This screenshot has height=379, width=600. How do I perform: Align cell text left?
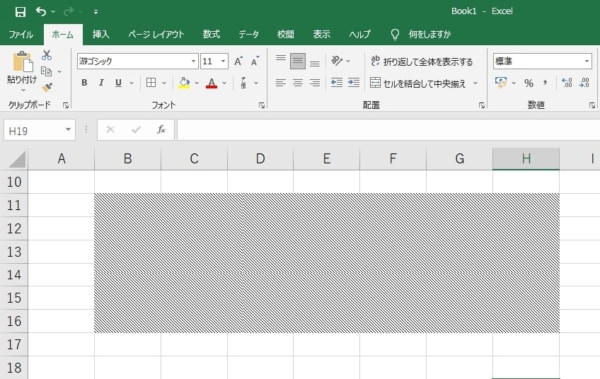click(280, 83)
